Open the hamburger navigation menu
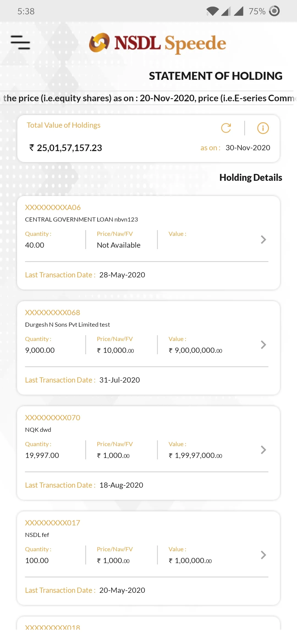 coord(20,42)
